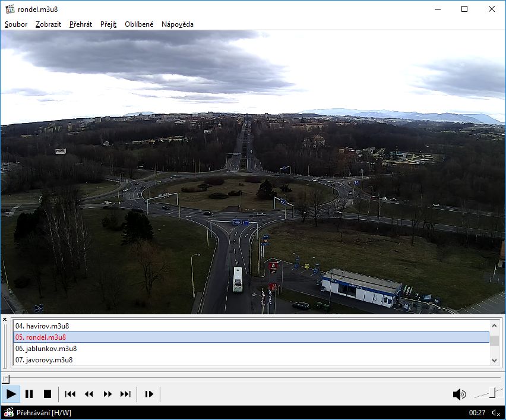
Task: Open the Zobrazit menu
Action: 48,24
